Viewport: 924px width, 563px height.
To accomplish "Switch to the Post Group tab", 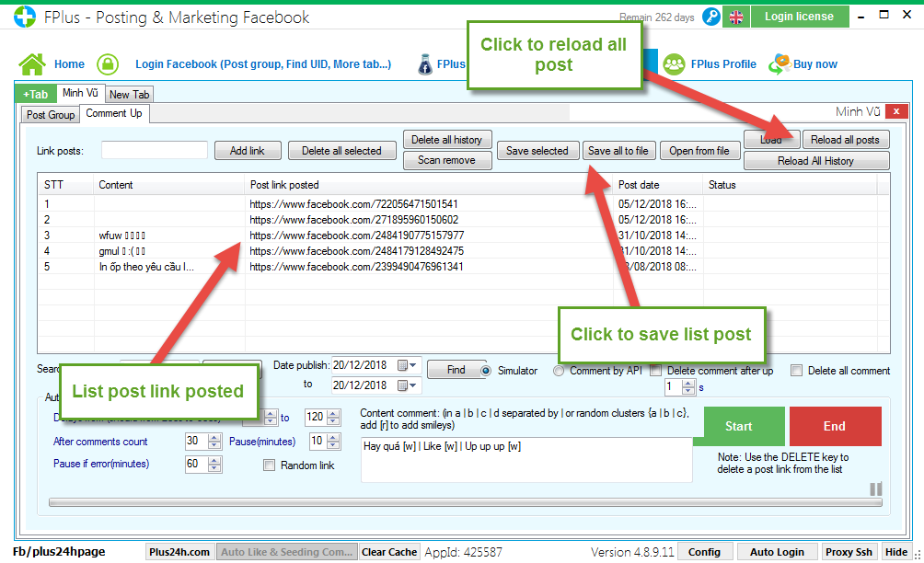I will [x=50, y=115].
